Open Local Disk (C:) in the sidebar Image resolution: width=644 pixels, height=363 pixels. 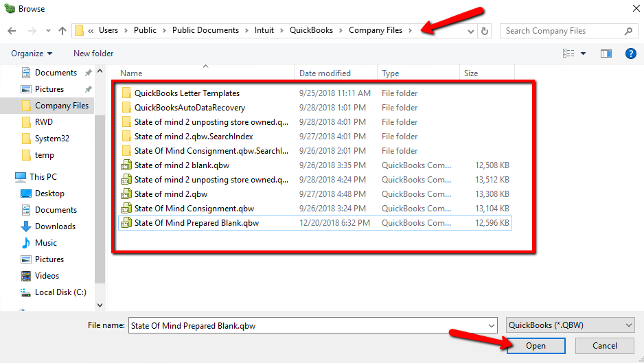[60, 292]
